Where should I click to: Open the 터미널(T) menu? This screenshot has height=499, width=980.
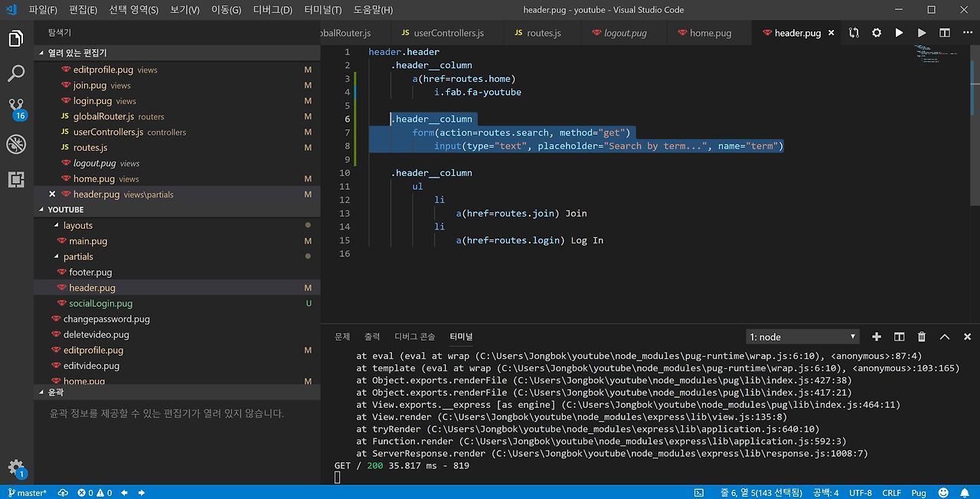coord(322,10)
